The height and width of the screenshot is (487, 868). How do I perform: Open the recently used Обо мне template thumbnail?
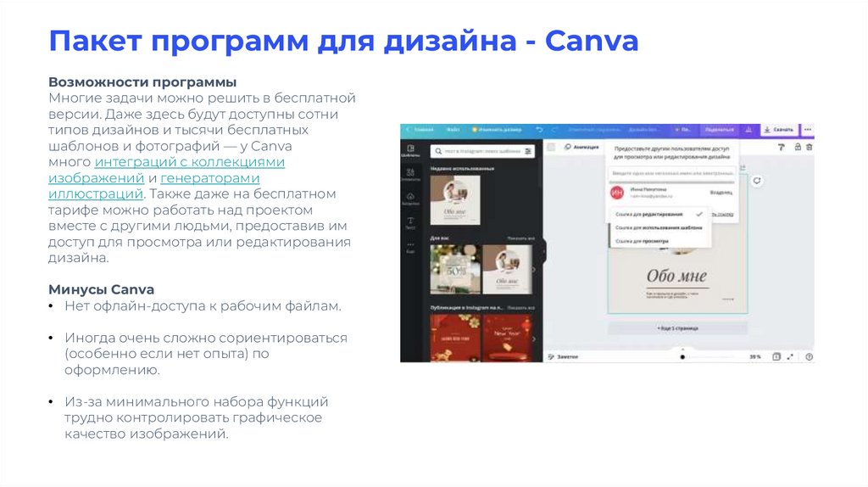point(455,200)
